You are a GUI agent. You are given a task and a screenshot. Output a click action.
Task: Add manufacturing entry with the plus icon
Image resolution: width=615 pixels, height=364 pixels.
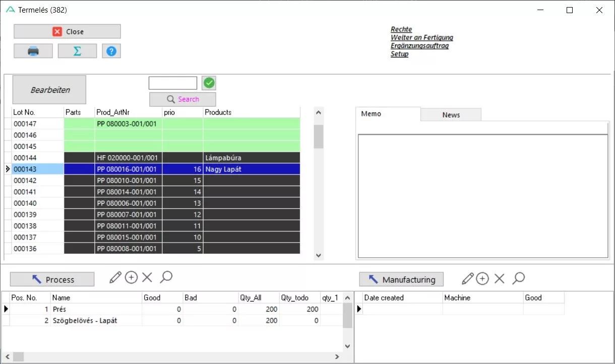point(482,278)
